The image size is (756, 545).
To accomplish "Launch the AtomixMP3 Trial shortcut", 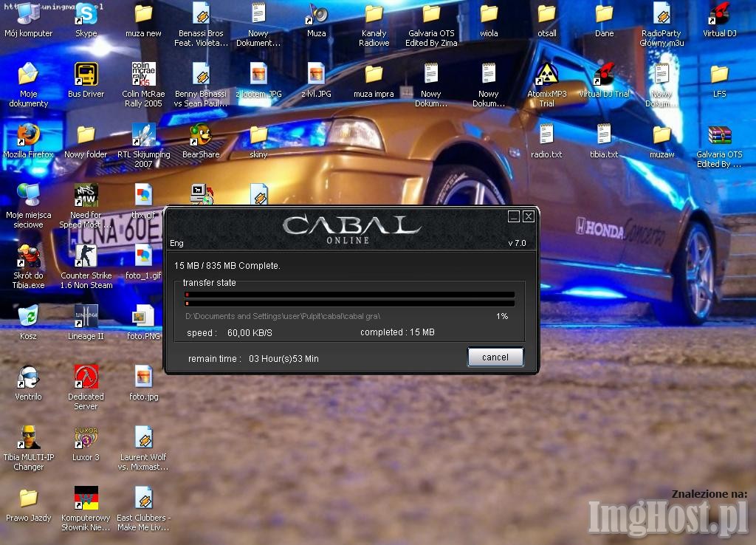I will coord(547,75).
